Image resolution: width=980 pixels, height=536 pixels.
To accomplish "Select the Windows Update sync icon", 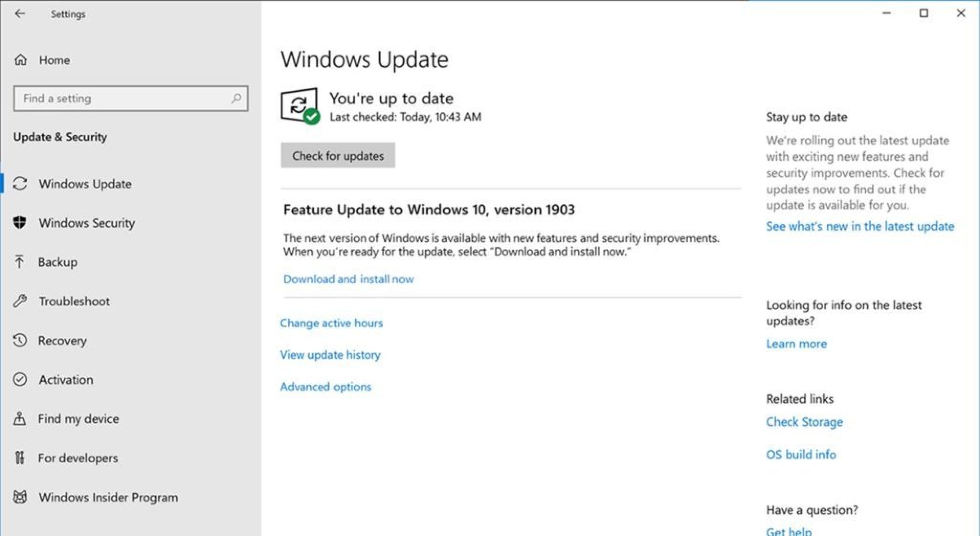I will click(x=20, y=183).
